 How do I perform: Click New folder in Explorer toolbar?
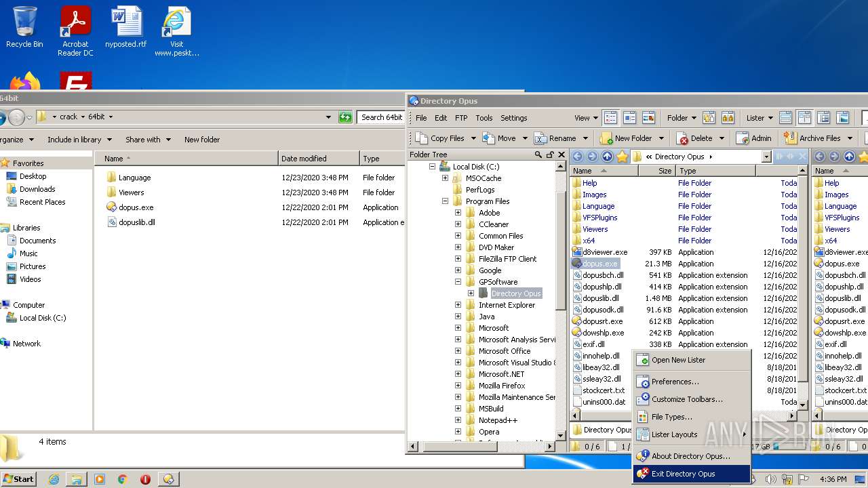point(202,140)
